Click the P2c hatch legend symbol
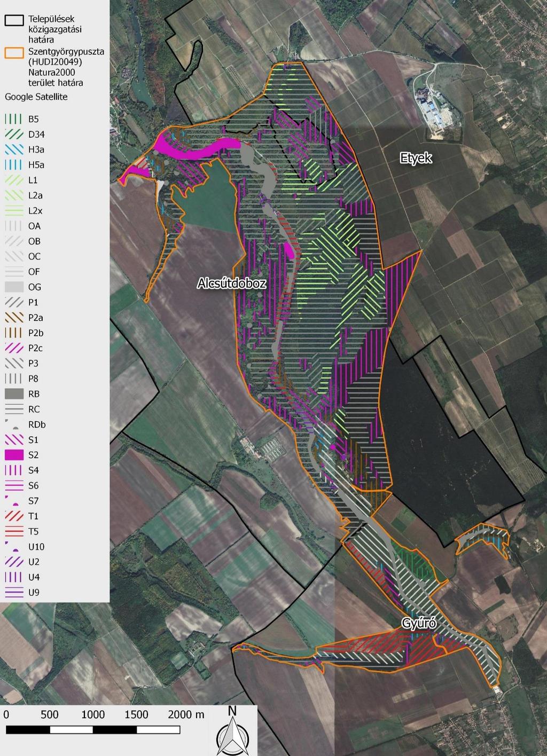547x756 pixels. click(x=14, y=348)
